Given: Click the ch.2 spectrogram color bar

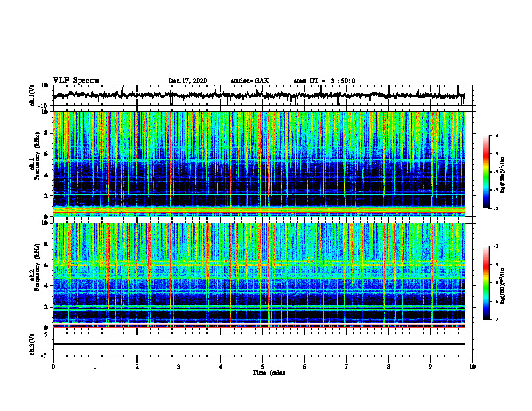Looking at the screenshot, I should pos(486,283).
